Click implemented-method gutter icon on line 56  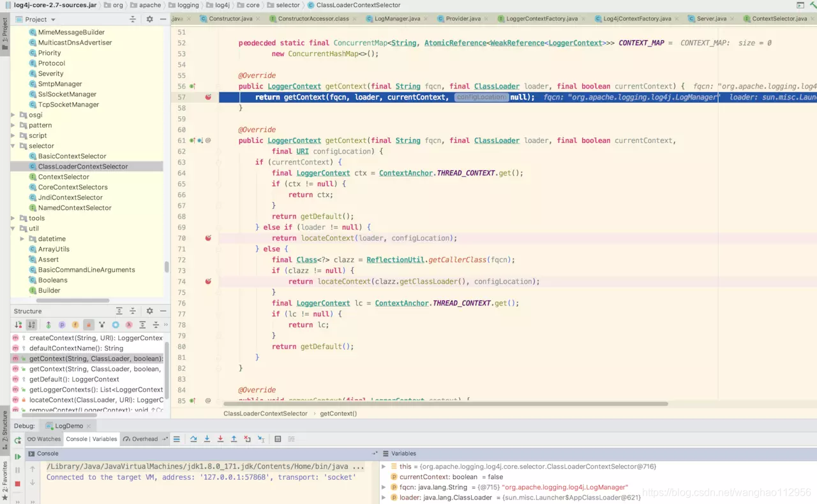[x=193, y=86]
